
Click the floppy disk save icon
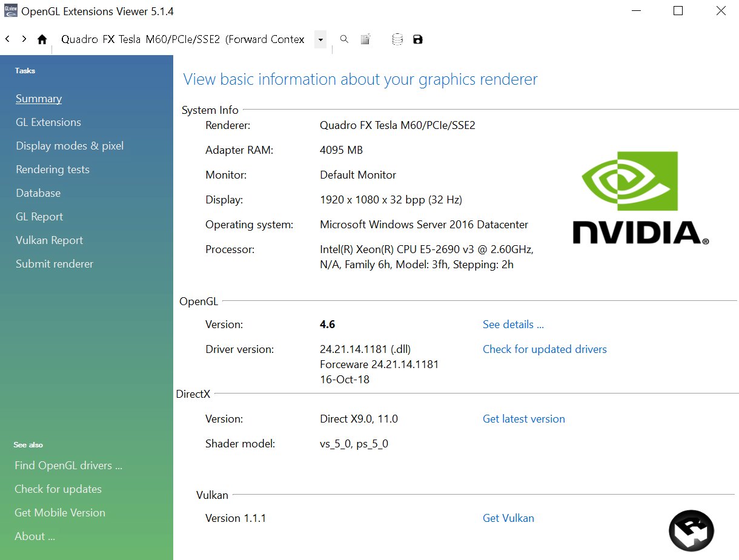click(x=417, y=39)
